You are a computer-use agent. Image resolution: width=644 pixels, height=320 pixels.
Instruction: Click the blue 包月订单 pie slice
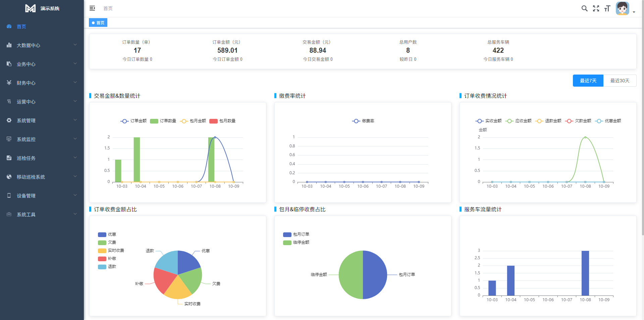tap(375, 275)
